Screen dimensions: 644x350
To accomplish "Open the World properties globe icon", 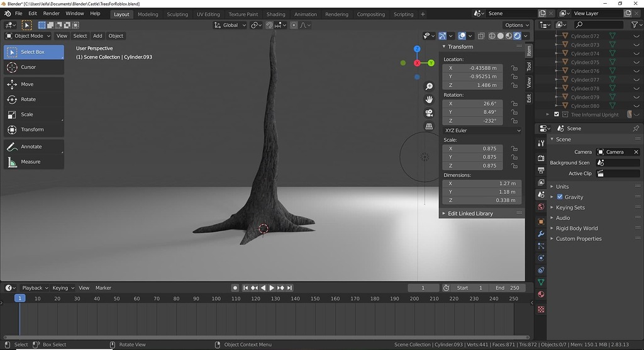I will coord(541,206).
